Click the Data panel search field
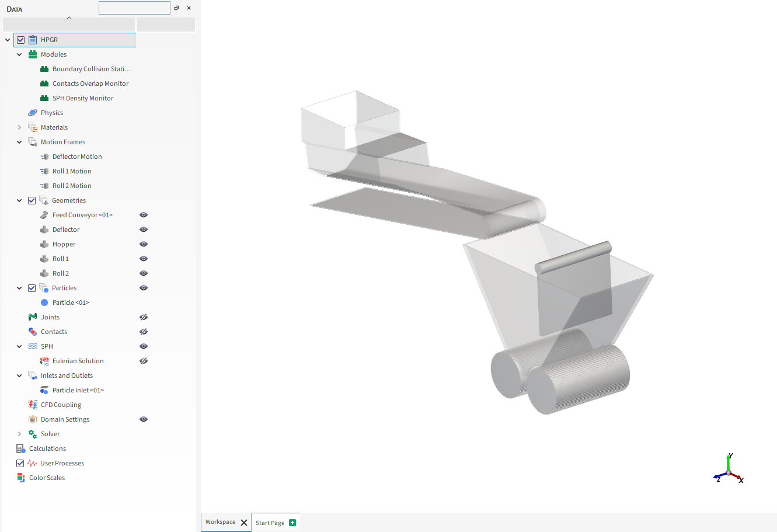Image resolution: width=777 pixels, height=532 pixels. click(134, 8)
